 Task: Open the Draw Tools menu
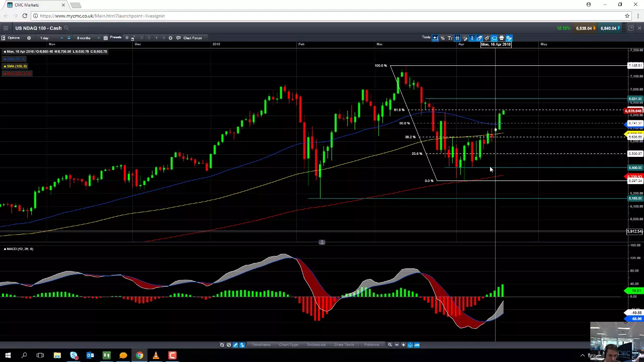pyautogui.click(x=344, y=345)
